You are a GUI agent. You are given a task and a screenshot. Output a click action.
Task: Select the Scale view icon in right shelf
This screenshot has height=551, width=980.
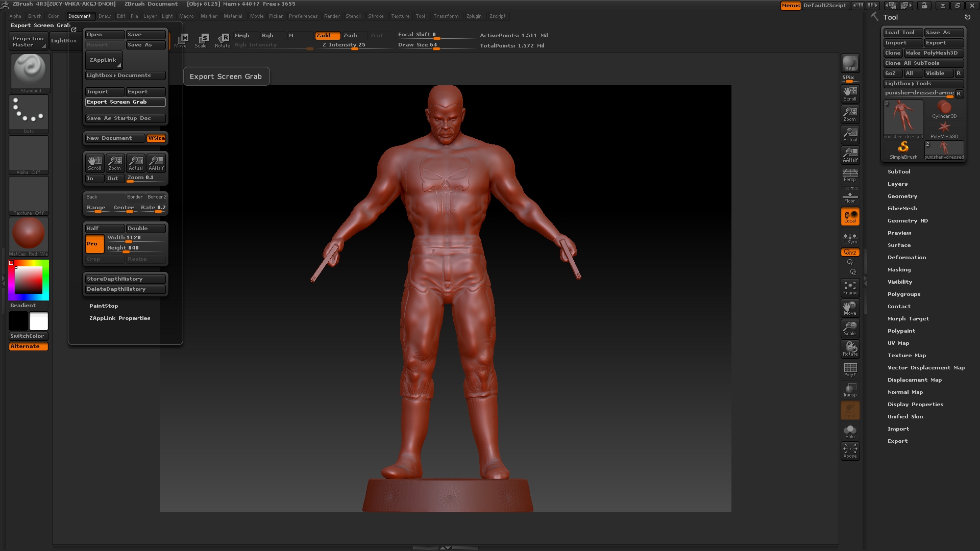pos(850,329)
